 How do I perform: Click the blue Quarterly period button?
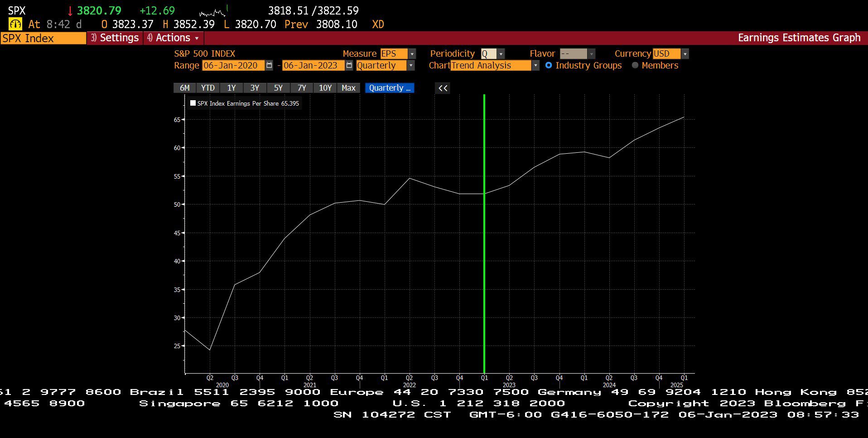tap(390, 88)
